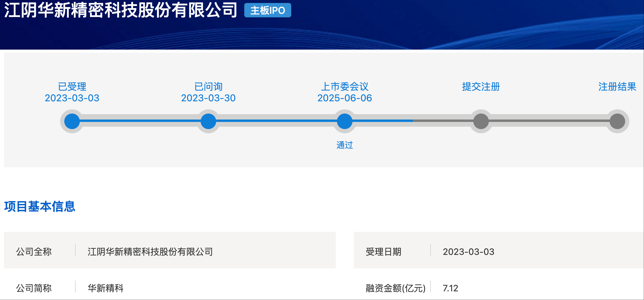Click the 通过 result text
Viewport: 644px width, 300px height.
click(x=345, y=145)
